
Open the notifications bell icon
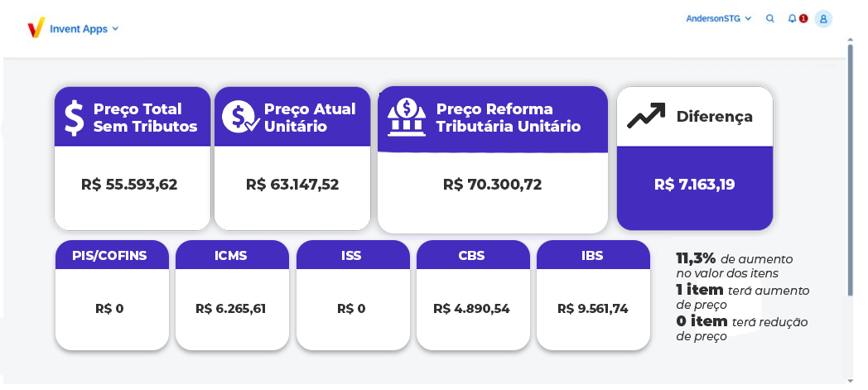792,18
